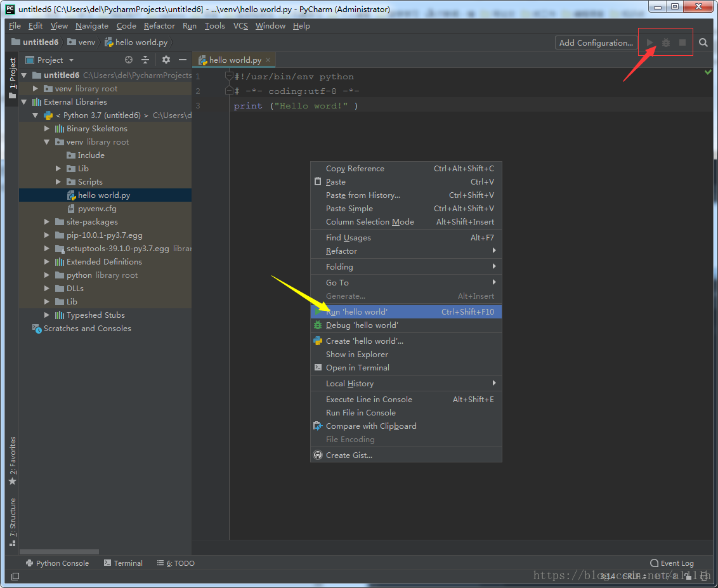718x588 pixels.
Task: Open the Edit menu
Action: (36, 25)
